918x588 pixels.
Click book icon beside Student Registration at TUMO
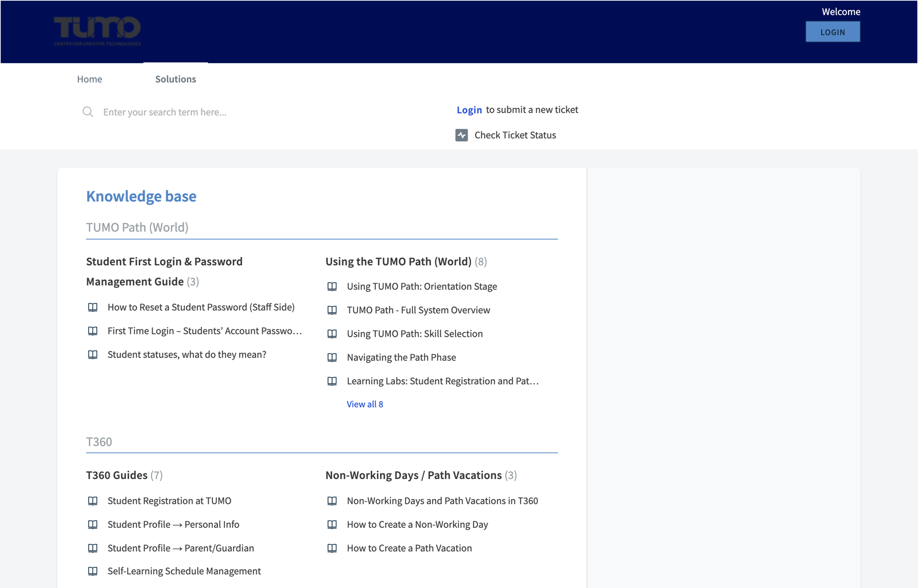[93, 501]
